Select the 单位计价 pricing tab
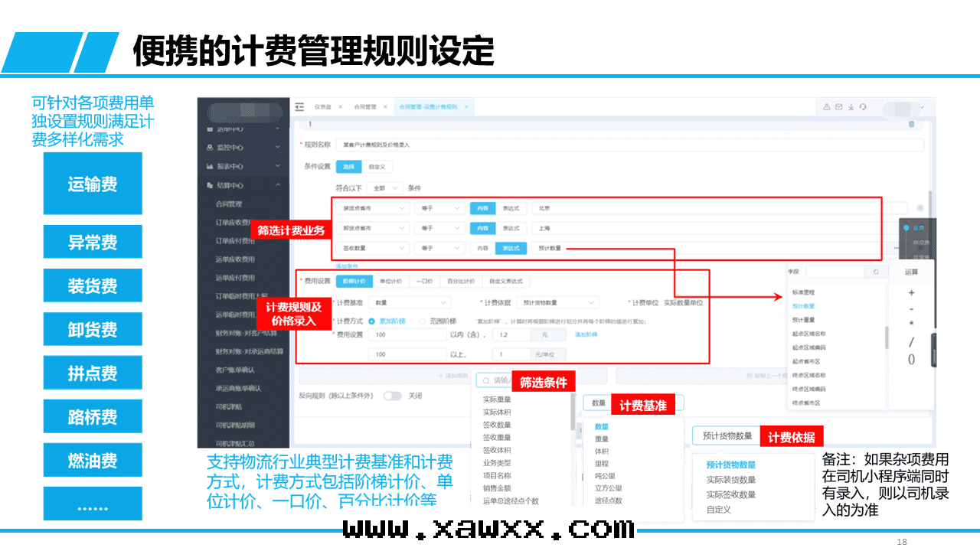The width and height of the screenshot is (980, 551). coord(390,282)
